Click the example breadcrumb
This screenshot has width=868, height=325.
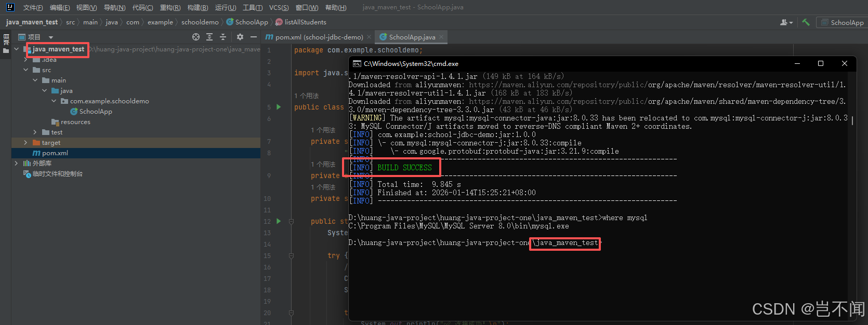tap(160, 22)
